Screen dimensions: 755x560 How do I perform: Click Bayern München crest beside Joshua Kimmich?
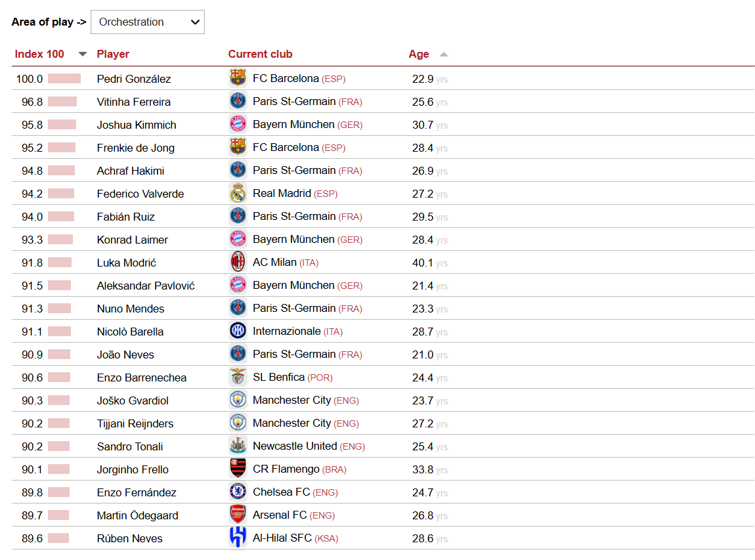click(x=238, y=124)
